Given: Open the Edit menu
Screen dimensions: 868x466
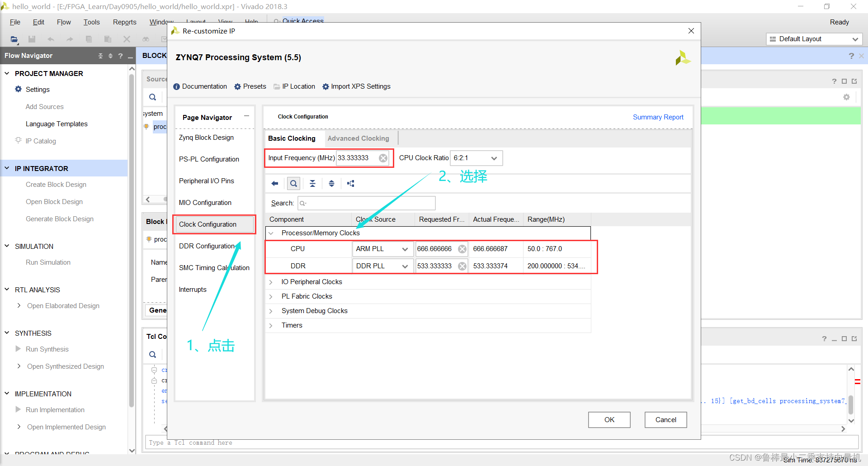Looking at the screenshot, I should coord(38,22).
